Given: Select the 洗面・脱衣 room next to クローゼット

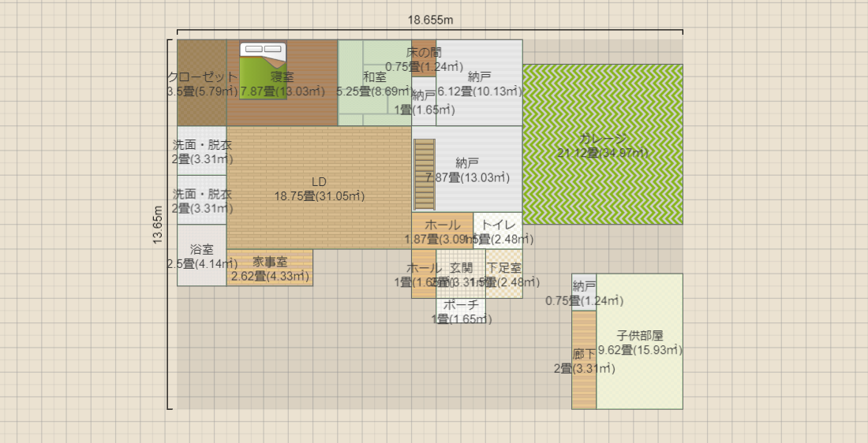Looking at the screenshot, I should tap(202, 151).
